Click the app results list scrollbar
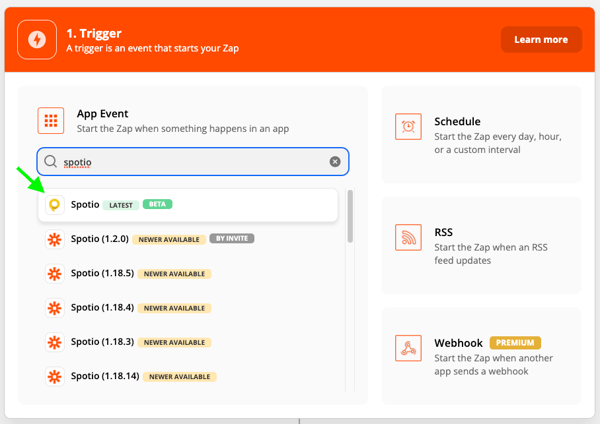Viewport: 600px width, 424px height. [350, 216]
